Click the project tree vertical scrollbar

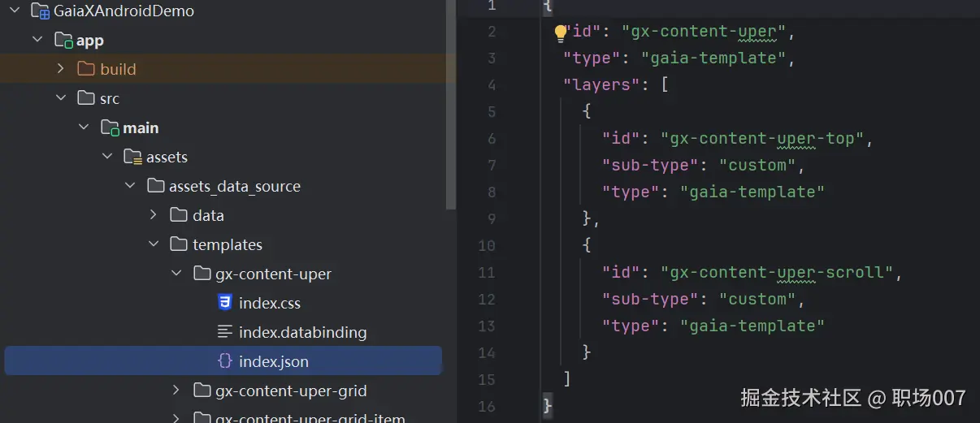point(452,104)
